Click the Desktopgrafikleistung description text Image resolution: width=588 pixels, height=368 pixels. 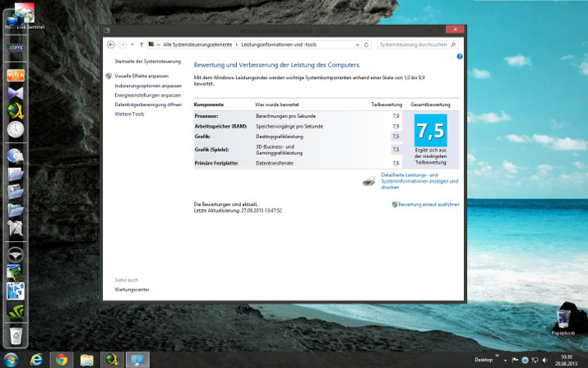[x=280, y=137]
